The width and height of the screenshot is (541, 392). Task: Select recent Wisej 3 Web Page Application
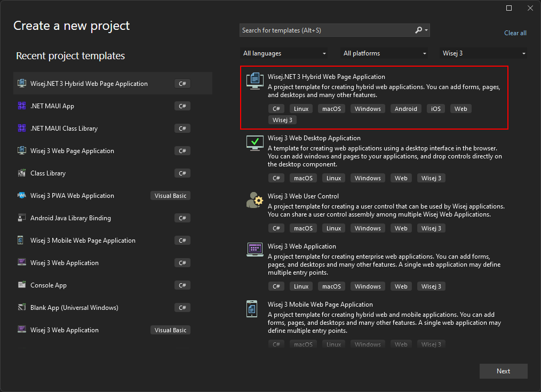point(113,150)
